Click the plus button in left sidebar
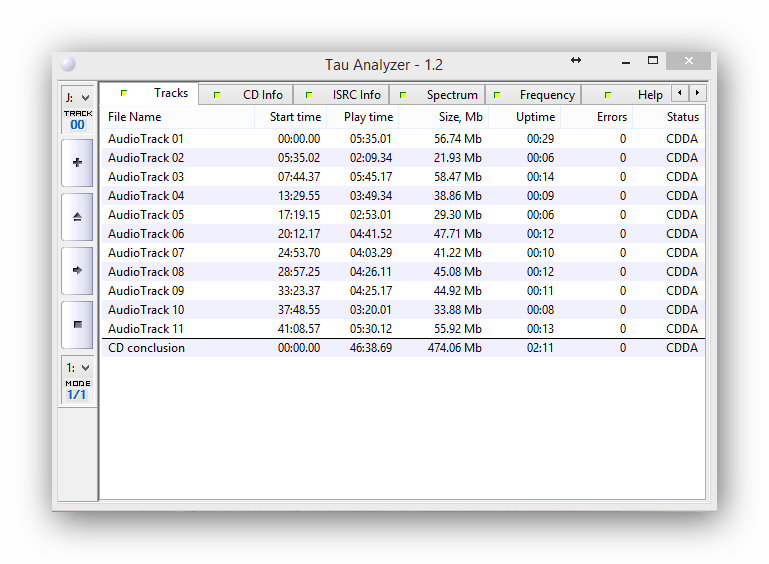The image size is (769, 564). (x=77, y=162)
